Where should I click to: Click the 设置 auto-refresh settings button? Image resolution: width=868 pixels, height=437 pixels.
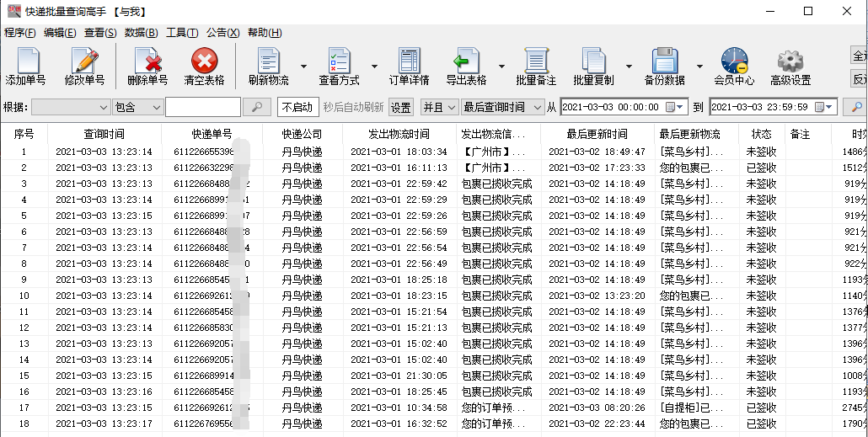point(401,107)
